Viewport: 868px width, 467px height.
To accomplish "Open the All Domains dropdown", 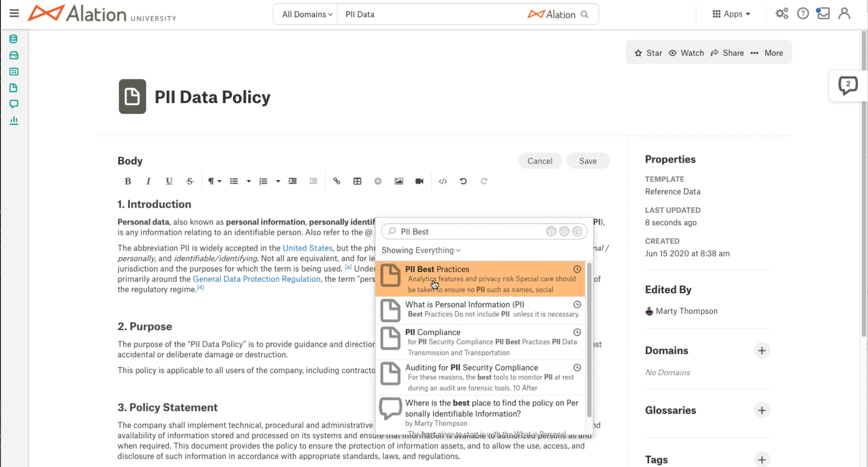I will [307, 14].
